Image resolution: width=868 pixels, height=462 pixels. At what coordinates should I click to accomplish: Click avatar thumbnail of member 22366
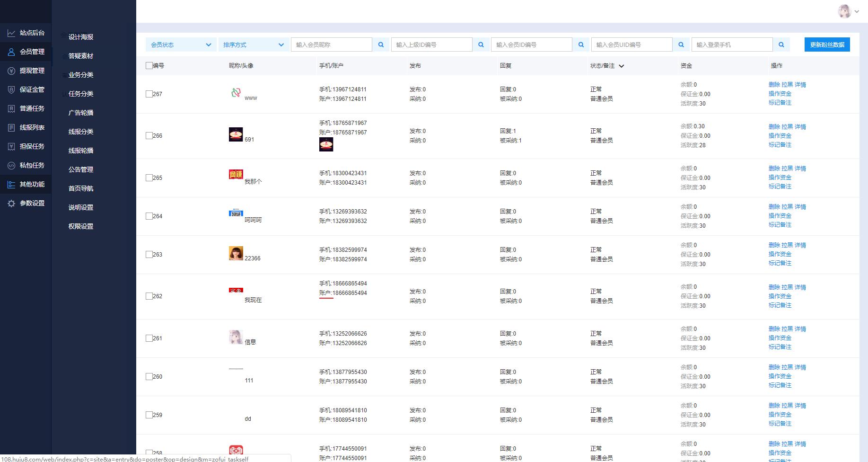click(236, 253)
